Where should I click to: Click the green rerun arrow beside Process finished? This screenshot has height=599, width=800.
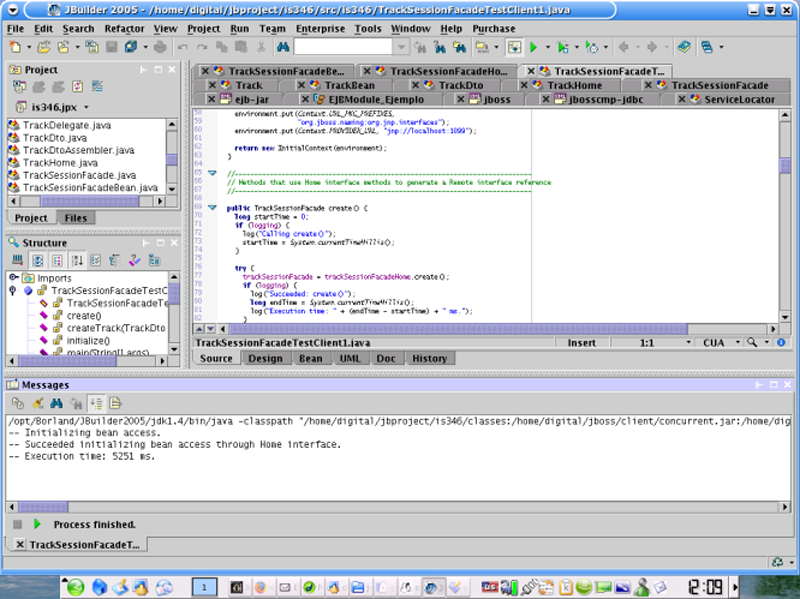(38, 524)
